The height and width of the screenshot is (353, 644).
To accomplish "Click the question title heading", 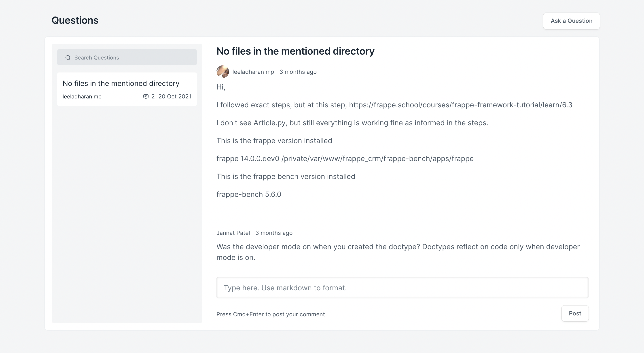I will [x=295, y=51].
